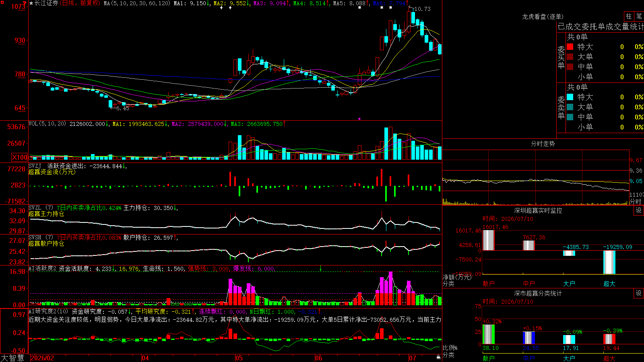
Task: Click the 06 month marker on timeline
Action: click(x=319, y=358)
